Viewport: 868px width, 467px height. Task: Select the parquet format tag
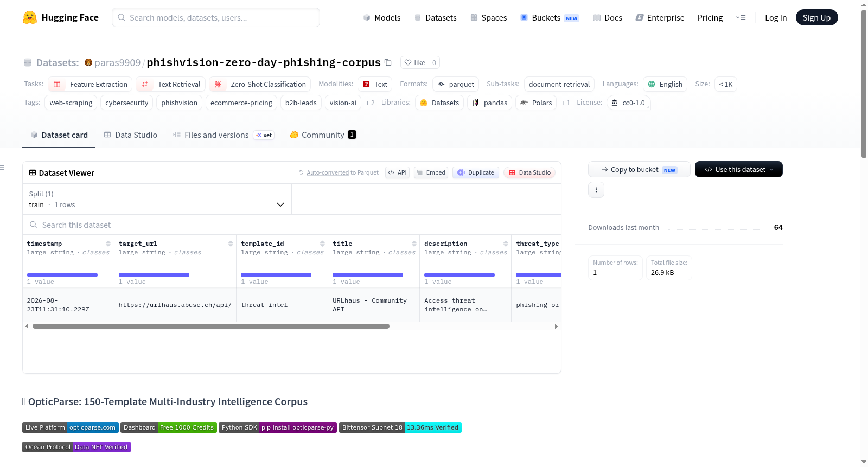coord(456,84)
